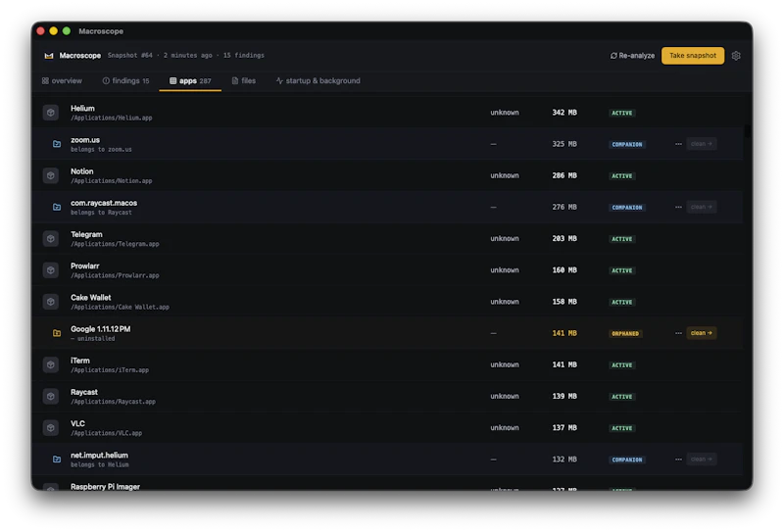784x532 pixels.
Task: Click the Cake Wallet app package icon
Action: pyautogui.click(x=51, y=302)
